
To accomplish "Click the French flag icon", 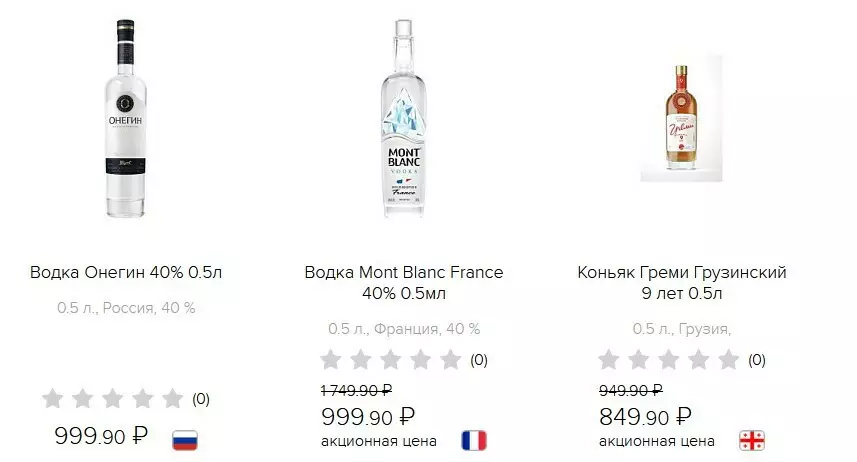I will pos(473,440).
